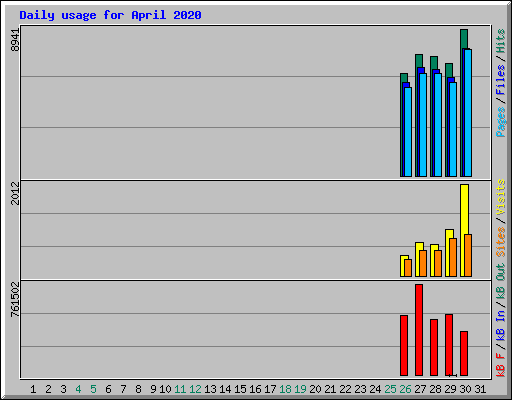Click the 'Sites' legend label
The height and width of the screenshot is (400, 512).
point(500,241)
